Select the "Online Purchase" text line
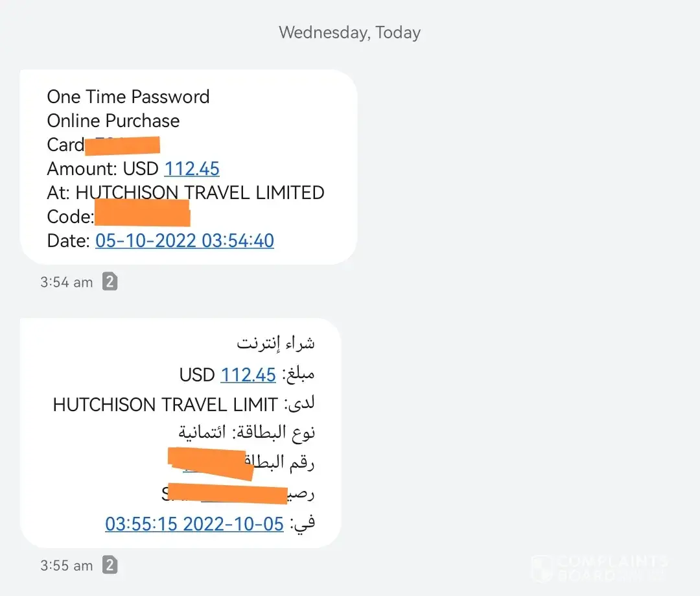 click(113, 121)
